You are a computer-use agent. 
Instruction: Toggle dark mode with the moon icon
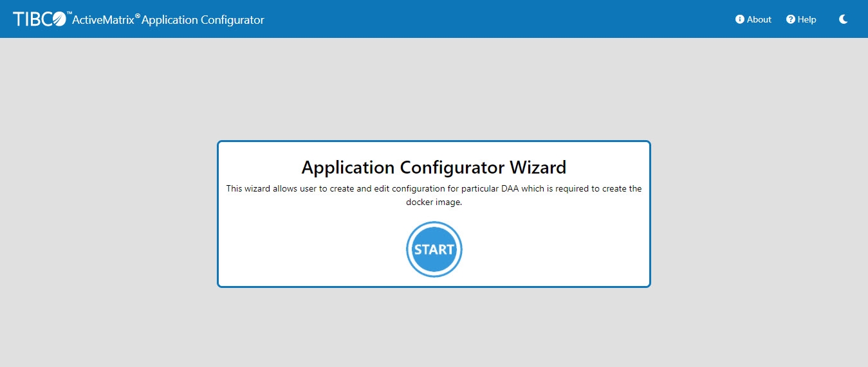[844, 19]
